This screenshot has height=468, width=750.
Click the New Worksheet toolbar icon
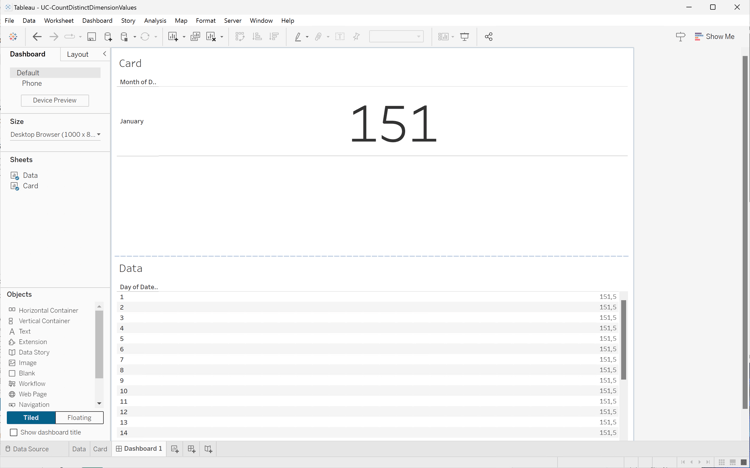coord(173,37)
